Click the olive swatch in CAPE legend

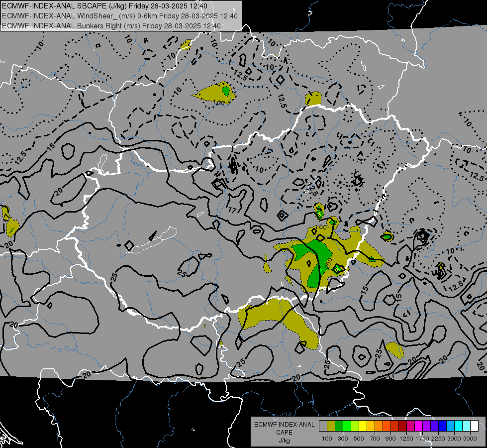(x=331, y=426)
